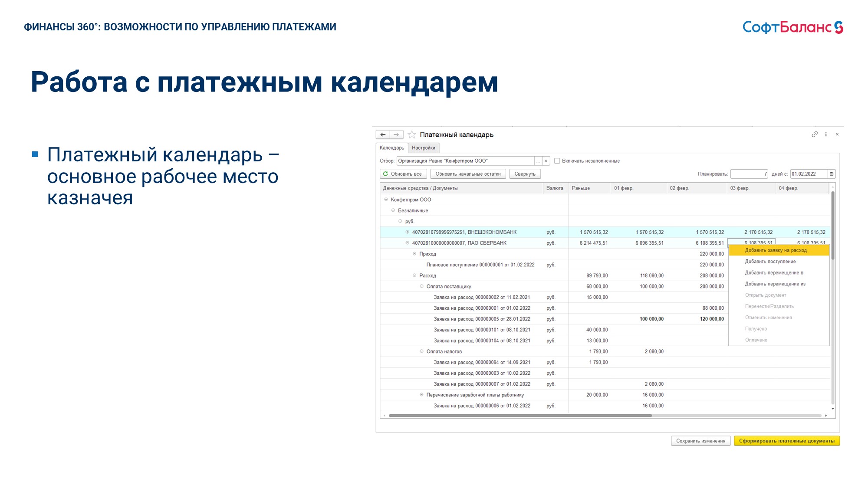Viewport: 868px width, 488px height.
Task: Click Сохранить изменения button
Action: point(701,441)
